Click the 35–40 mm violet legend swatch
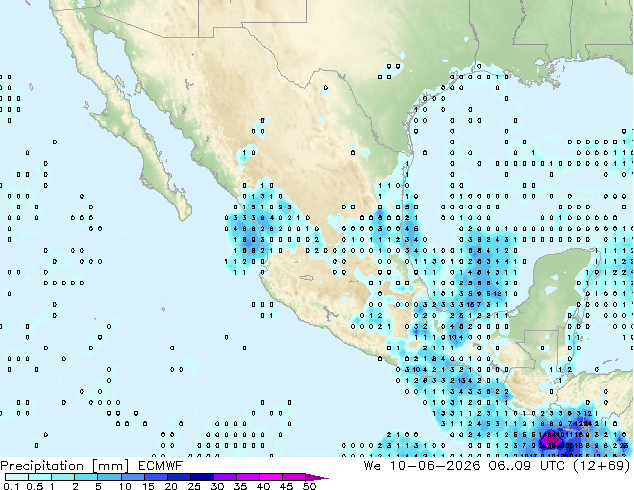Image resolution: width=634 pixels, height=490 pixels. coord(248,477)
